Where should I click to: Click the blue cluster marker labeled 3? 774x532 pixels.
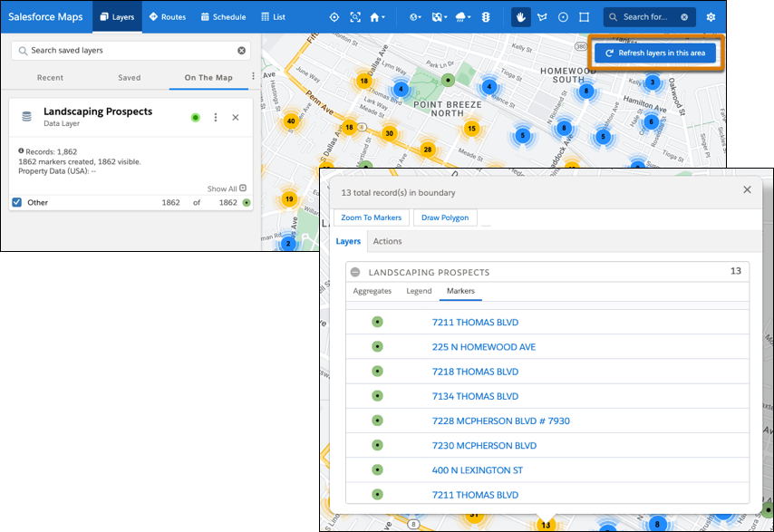tap(652, 82)
